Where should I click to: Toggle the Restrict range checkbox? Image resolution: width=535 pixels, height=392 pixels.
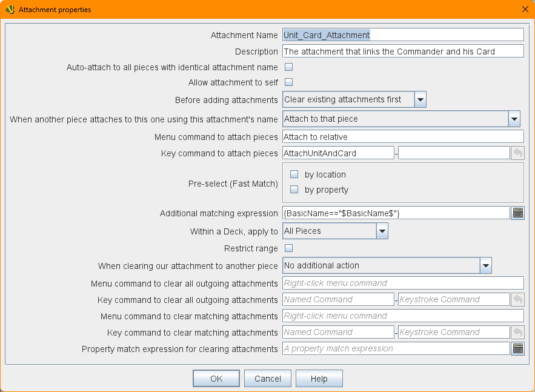coord(289,248)
